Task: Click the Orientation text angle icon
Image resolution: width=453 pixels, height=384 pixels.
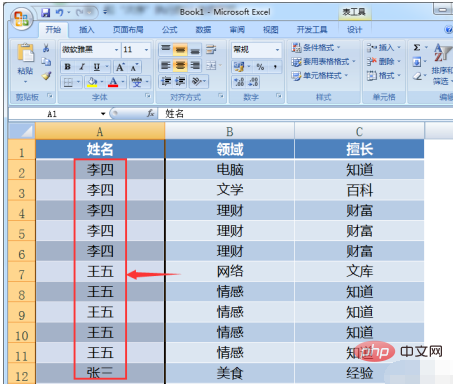Action: (x=197, y=81)
